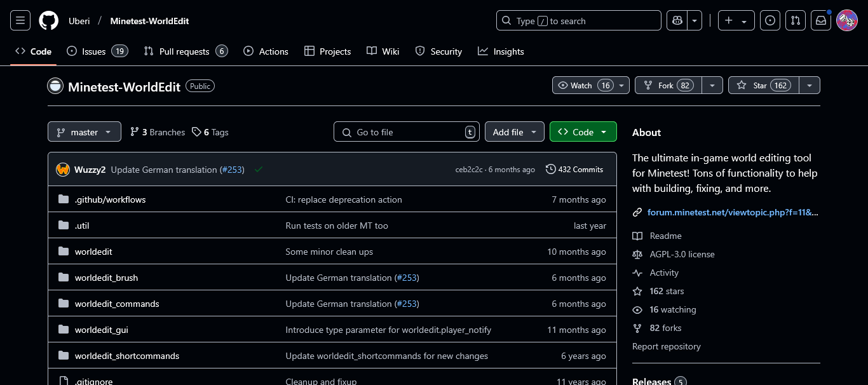Open the Minetest-WorldEdit repository title link
This screenshot has height=385, width=868.
(125, 86)
